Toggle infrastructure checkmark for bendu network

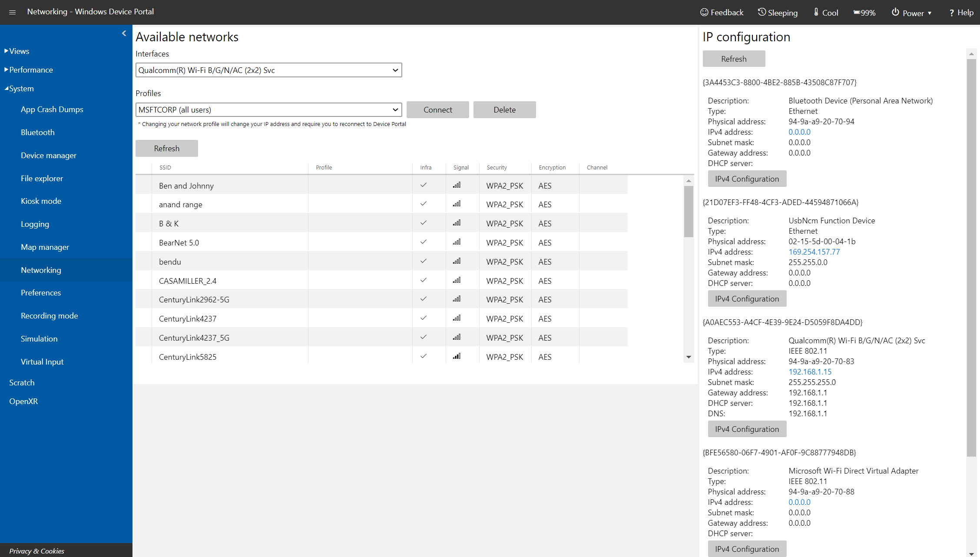coord(424,261)
